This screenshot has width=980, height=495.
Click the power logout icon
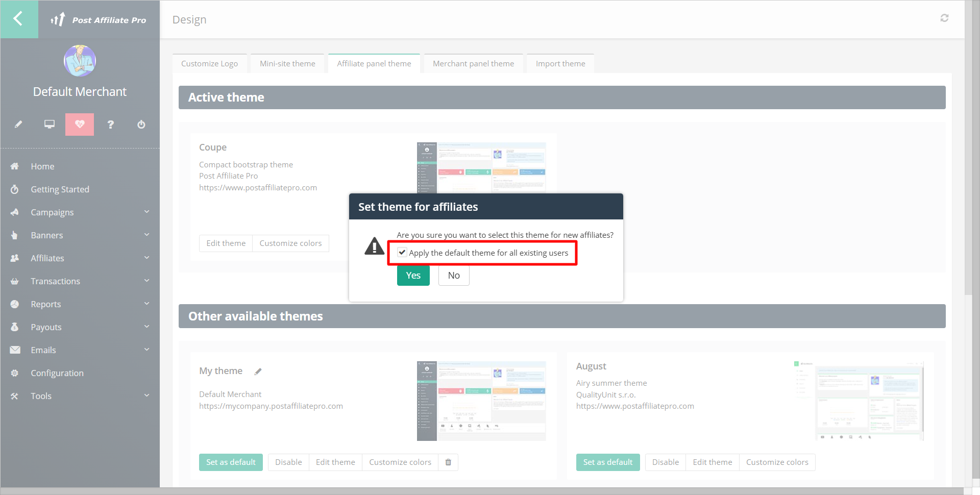tap(141, 125)
